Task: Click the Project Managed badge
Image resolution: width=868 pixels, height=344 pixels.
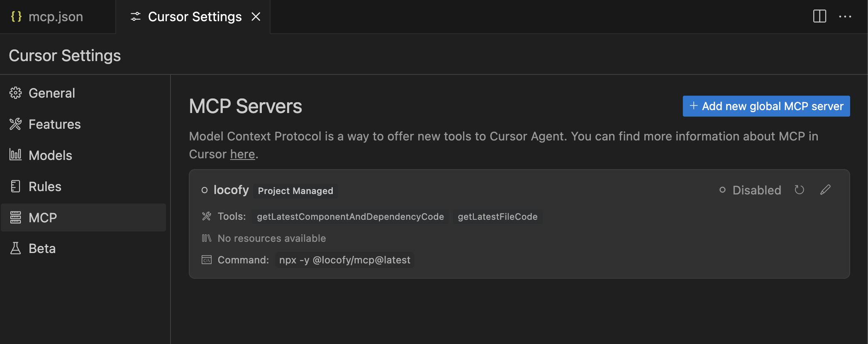Action: tap(295, 191)
